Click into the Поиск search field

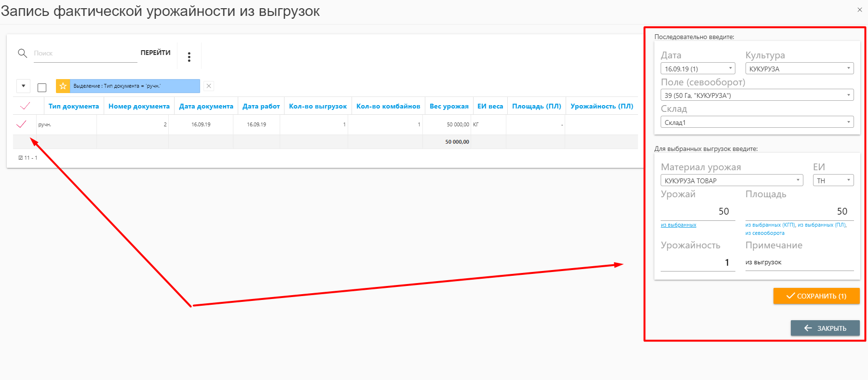(84, 54)
